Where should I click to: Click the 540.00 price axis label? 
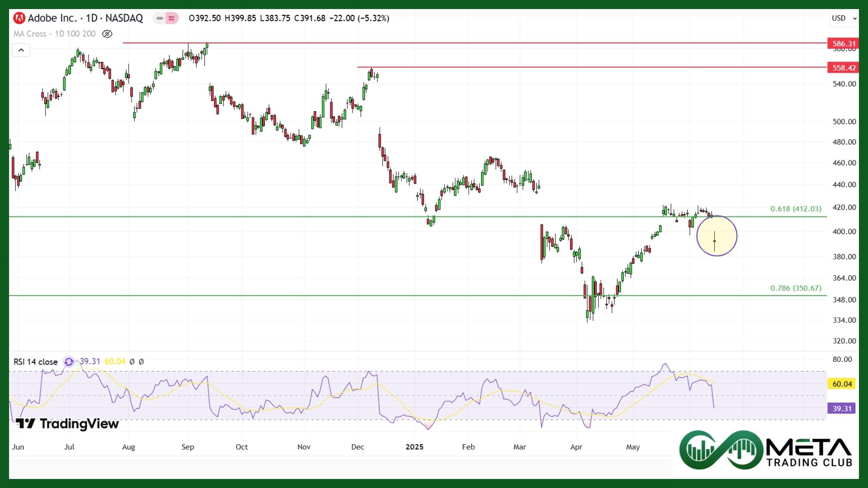pyautogui.click(x=844, y=84)
